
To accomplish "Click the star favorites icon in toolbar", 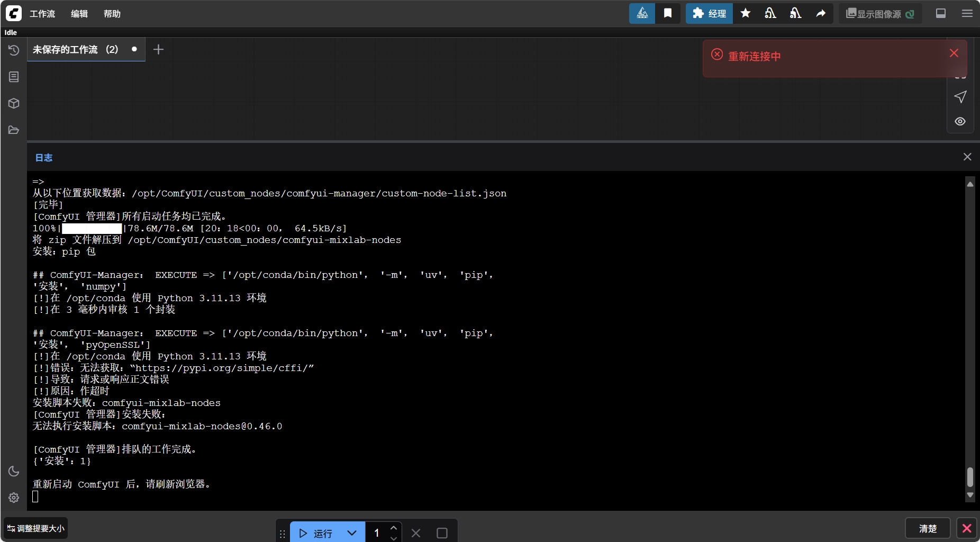I will click(745, 13).
